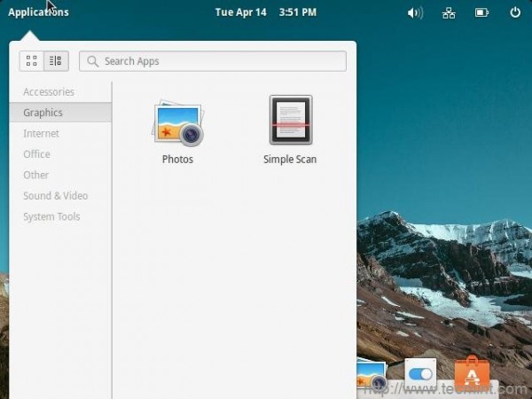The width and height of the screenshot is (532, 399).
Task: Click the date and time display
Action: pyautogui.click(x=266, y=12)
